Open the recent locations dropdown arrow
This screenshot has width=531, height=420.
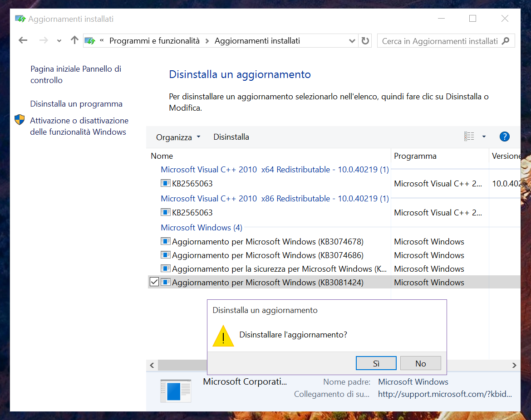[x=59, y=41]
